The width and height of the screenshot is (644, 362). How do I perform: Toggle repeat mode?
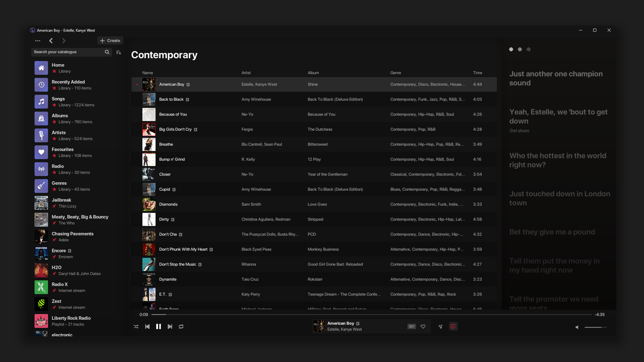tap(181, 327)
